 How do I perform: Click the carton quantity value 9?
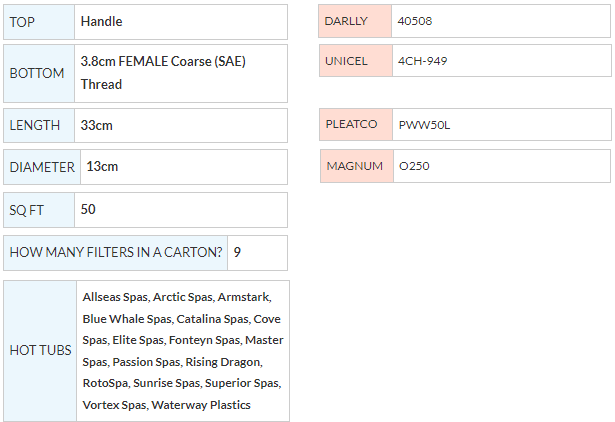(237, 252)
